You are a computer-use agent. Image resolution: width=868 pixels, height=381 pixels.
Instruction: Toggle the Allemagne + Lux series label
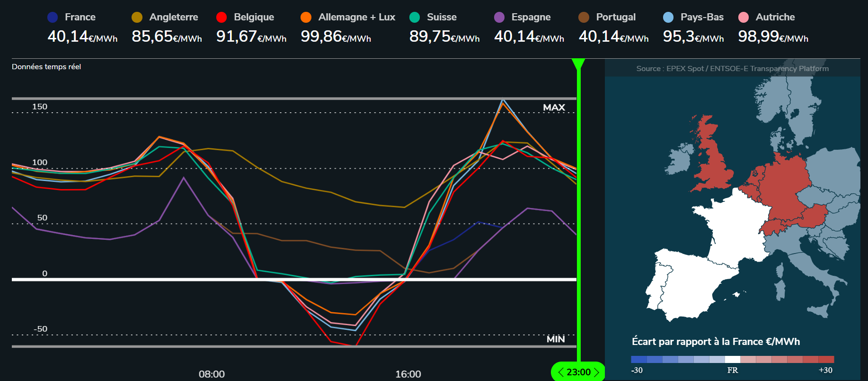tap(357, 17)
